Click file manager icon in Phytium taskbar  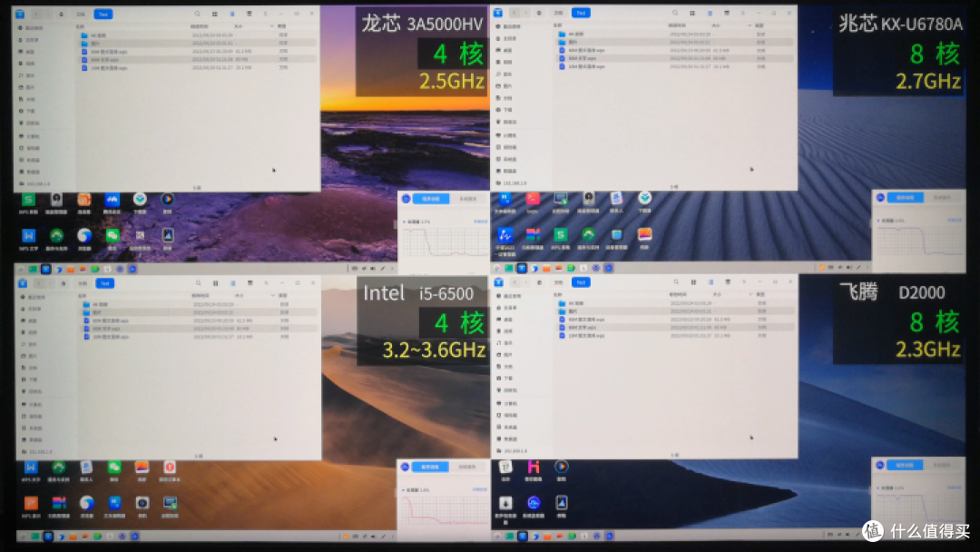[x=522, y=537]
